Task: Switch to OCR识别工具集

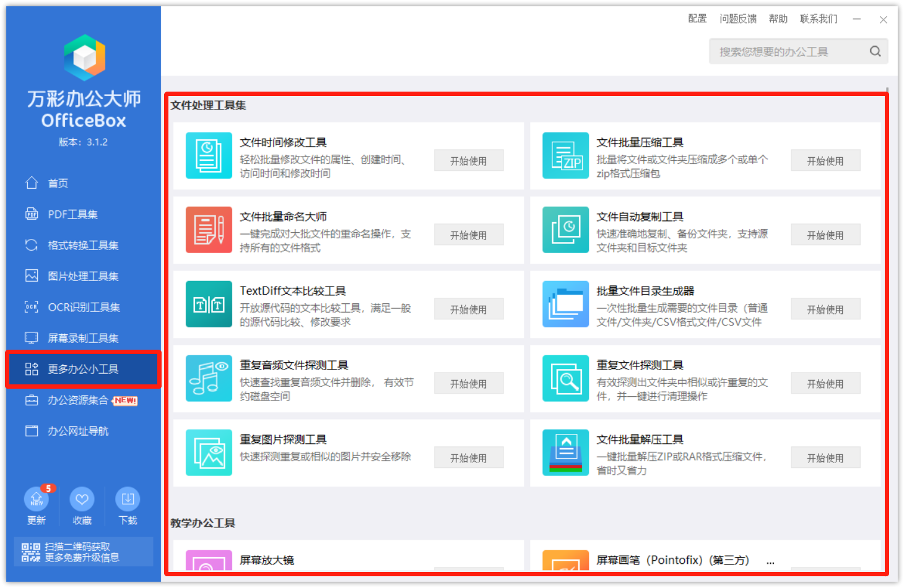Action: tap(84, 307)
